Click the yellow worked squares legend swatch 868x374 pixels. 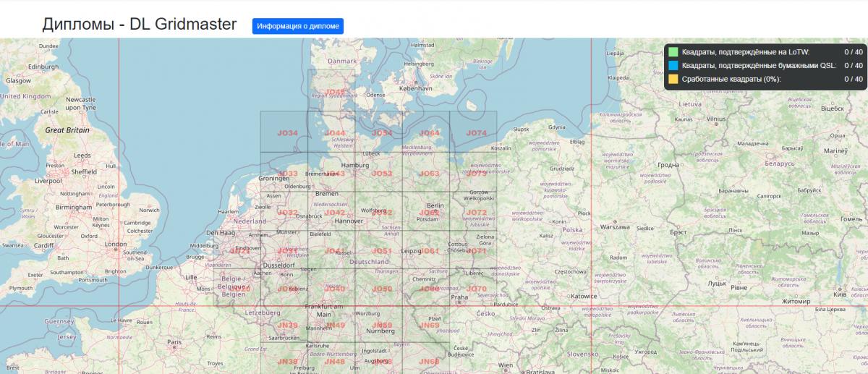(673, 79)
